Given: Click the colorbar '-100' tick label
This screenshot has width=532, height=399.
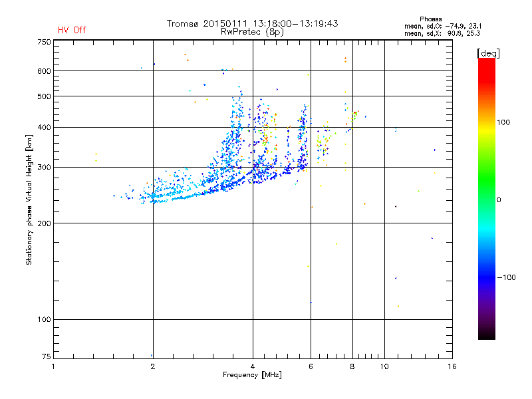Looking at the screenshot, I should pyautogui.click(x=506, y=277).
